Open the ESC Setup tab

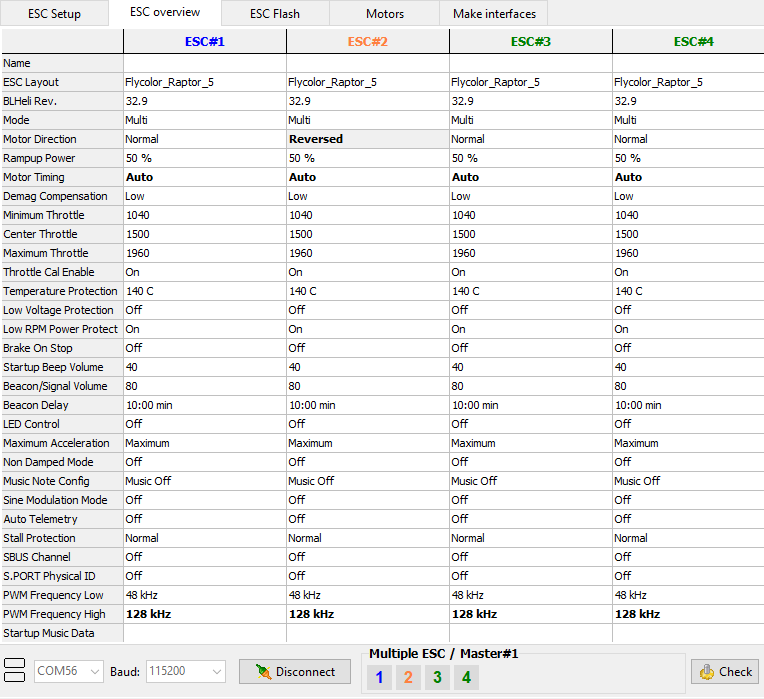pyautogui.click(x=54, y=13)
